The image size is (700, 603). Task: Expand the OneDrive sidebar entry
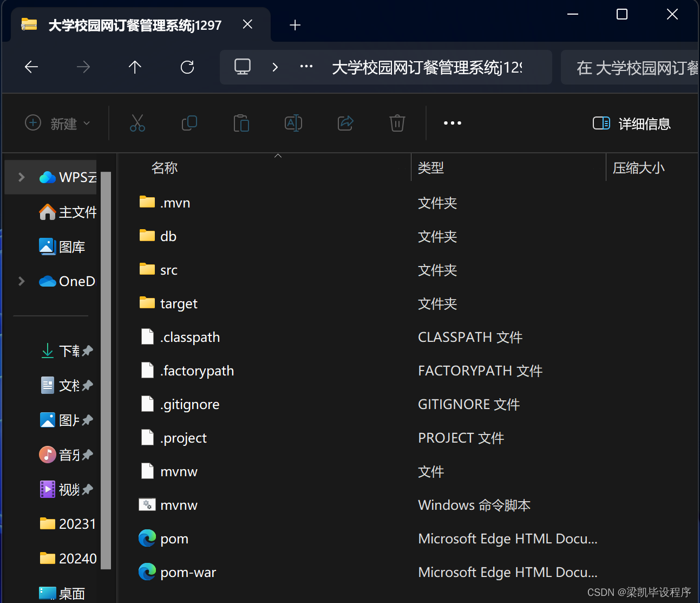[21, 281]
